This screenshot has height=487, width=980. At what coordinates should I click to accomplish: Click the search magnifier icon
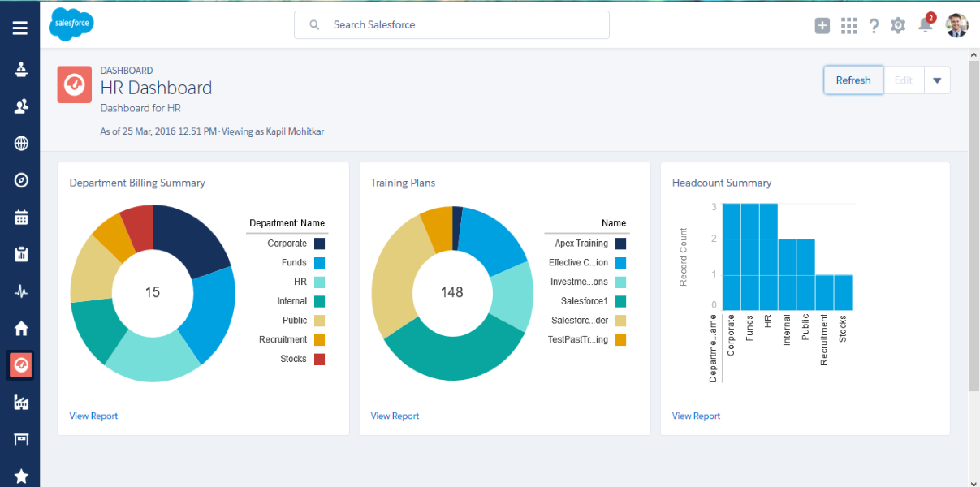coord(314,25)
